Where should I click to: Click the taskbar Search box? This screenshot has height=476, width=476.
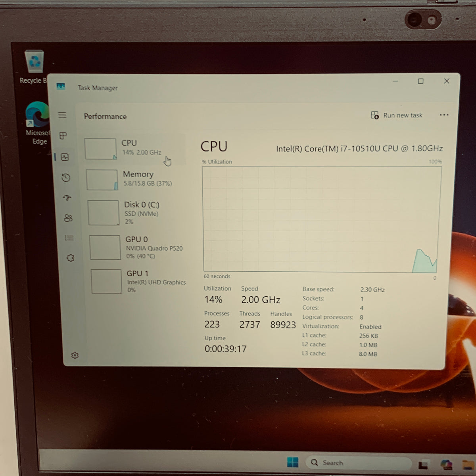(x=358, y=463)
